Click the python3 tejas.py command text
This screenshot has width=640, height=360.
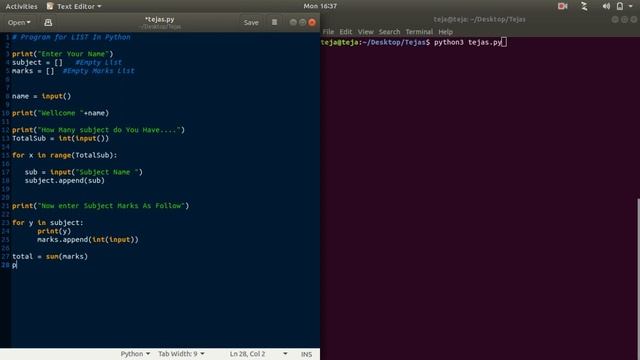click(468, 42)
